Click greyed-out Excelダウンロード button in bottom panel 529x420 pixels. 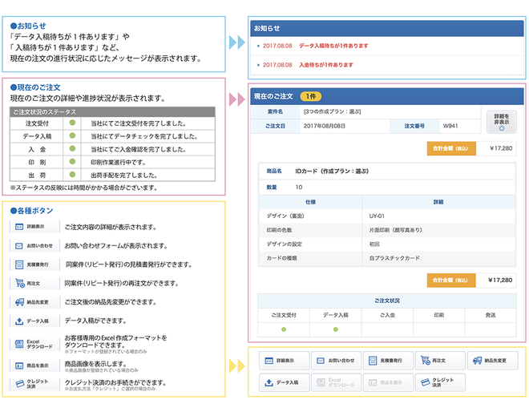click(x=337, y=382)
